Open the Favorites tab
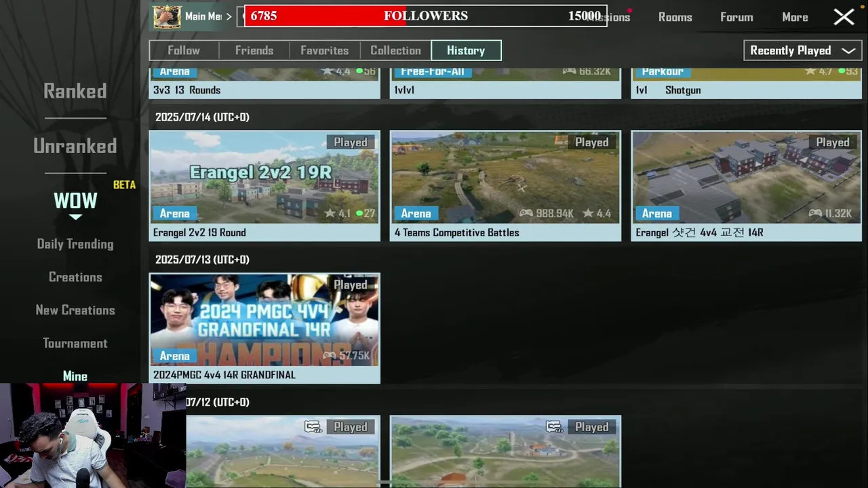868x488 pixels. click(325, 50)
